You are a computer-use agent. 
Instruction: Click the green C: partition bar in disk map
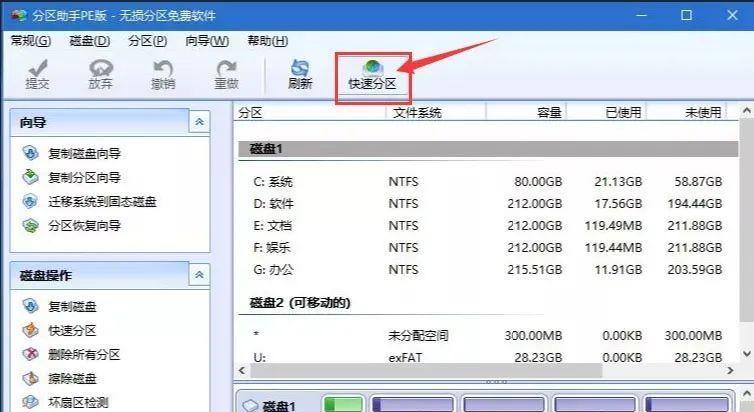343,405
